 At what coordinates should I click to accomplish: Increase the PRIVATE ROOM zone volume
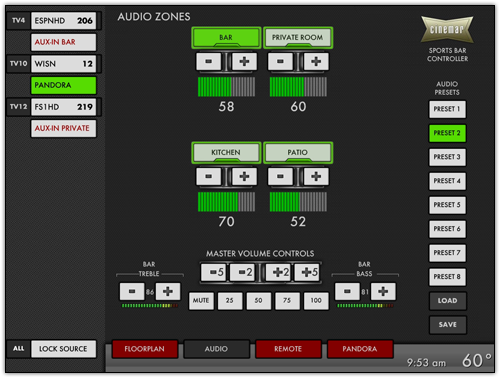(x=316, y=61)
